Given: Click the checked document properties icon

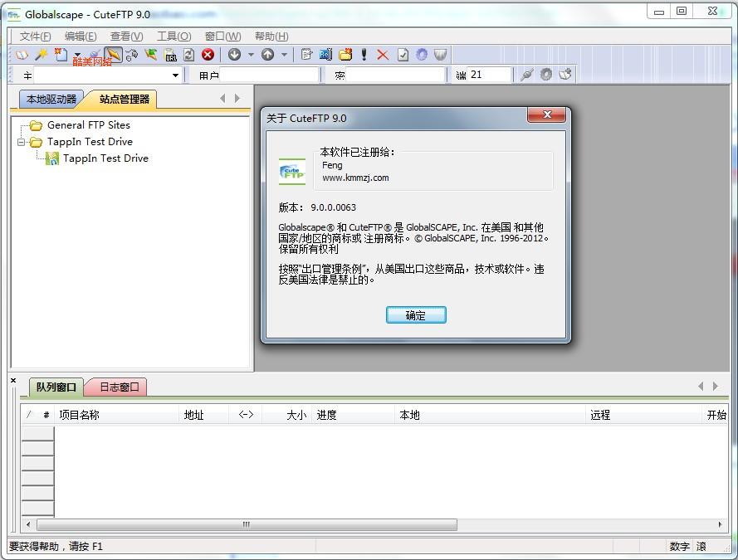Looking at the screenshot, I should (403, 55).
